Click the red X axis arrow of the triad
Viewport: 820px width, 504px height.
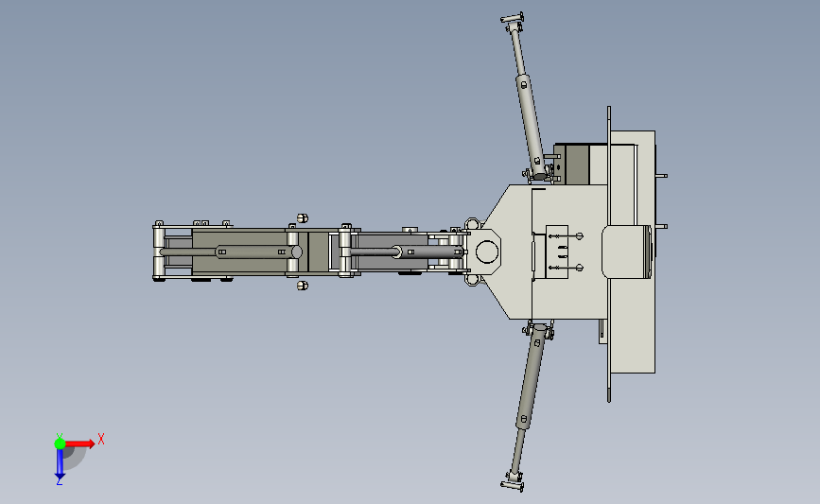tap(80, 443)
